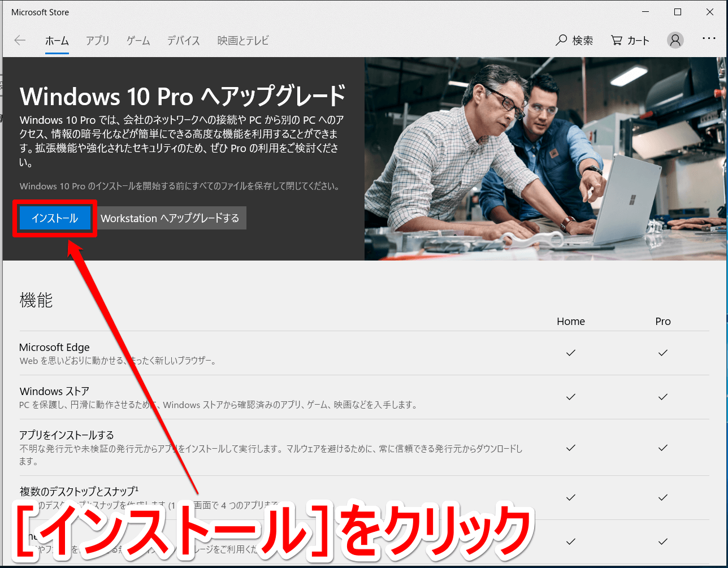Click Home checkmark for Microsoft Edge
The height and width of the screenshot is (568, 728).
click(x=571, y=353)
